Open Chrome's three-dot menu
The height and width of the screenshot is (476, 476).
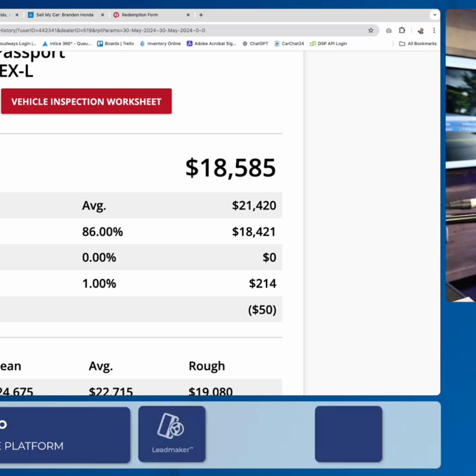click(x=434, y=30)
